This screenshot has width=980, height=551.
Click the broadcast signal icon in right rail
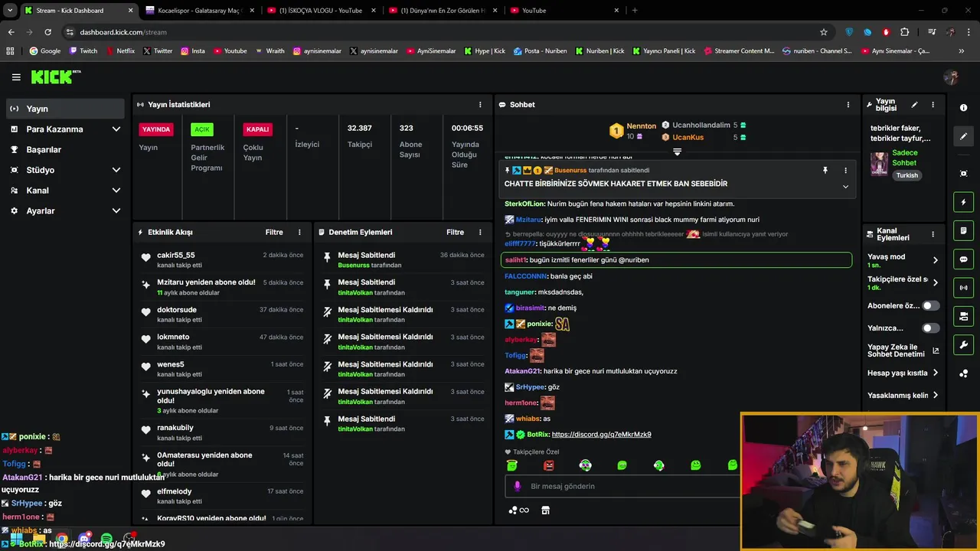[964, 288]
